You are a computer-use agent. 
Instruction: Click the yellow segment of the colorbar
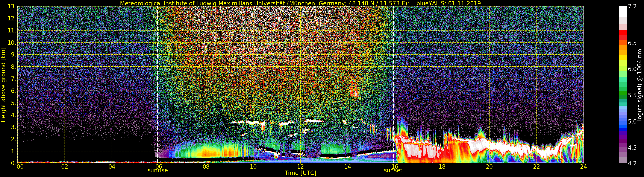[x=623, y=57]
